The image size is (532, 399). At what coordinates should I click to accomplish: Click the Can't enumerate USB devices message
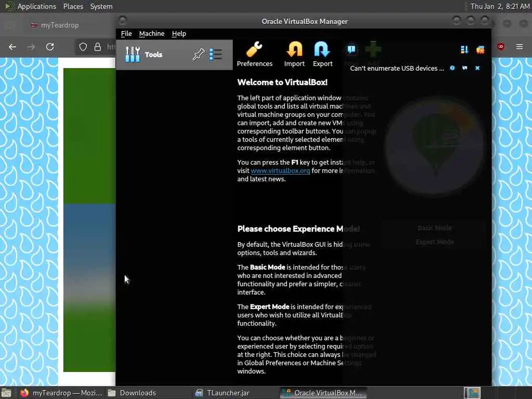[396, 68]
